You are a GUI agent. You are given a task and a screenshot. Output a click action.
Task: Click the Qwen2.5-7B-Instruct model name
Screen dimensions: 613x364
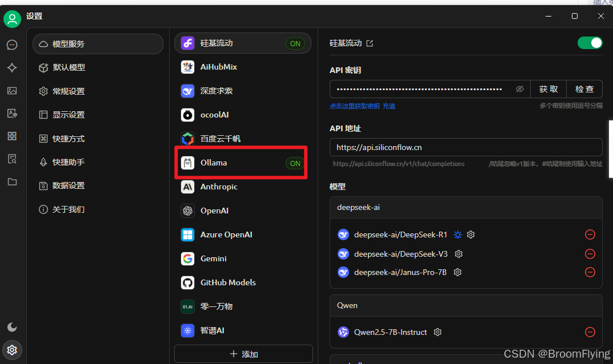tap(390, 332)
